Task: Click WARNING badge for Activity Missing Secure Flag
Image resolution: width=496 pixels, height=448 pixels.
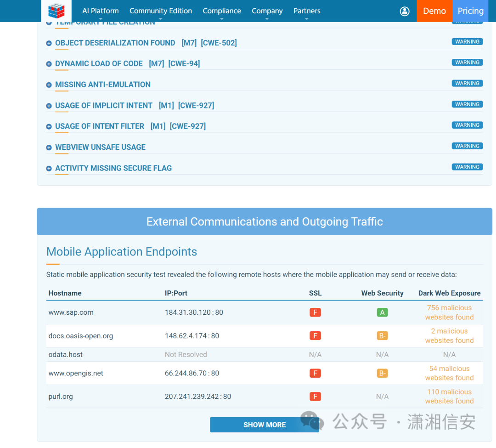Action: (x=467, y=167)
